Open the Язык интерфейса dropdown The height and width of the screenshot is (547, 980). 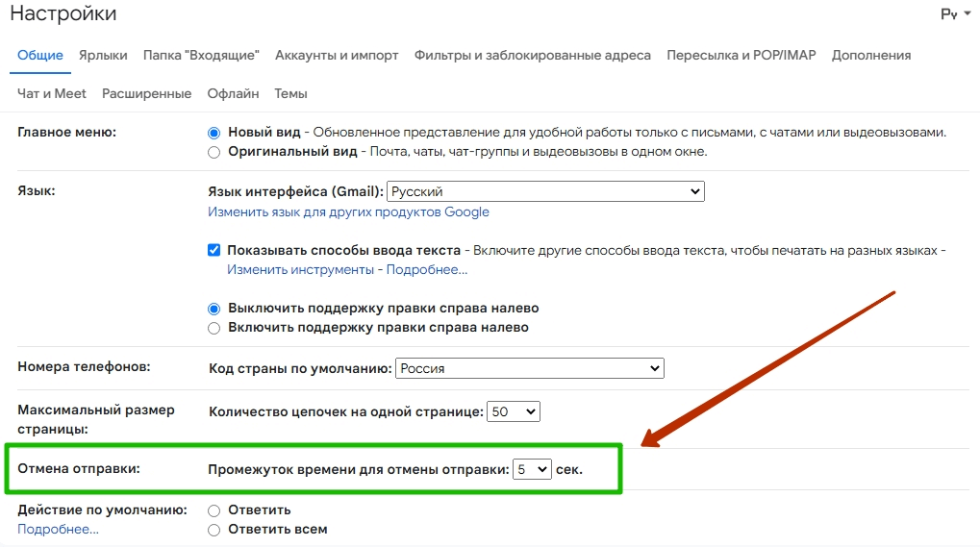click(546, 192)
